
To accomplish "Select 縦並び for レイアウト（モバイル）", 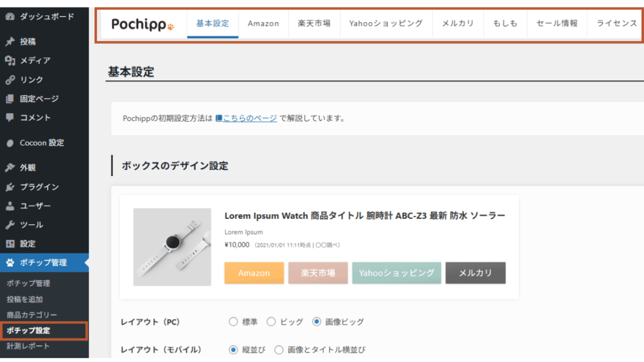I will click(233, 350).
